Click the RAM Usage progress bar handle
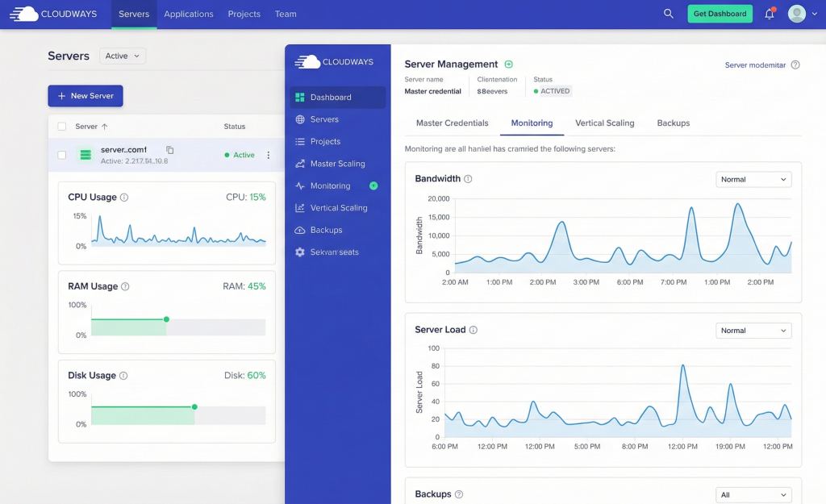 point(166,319)
